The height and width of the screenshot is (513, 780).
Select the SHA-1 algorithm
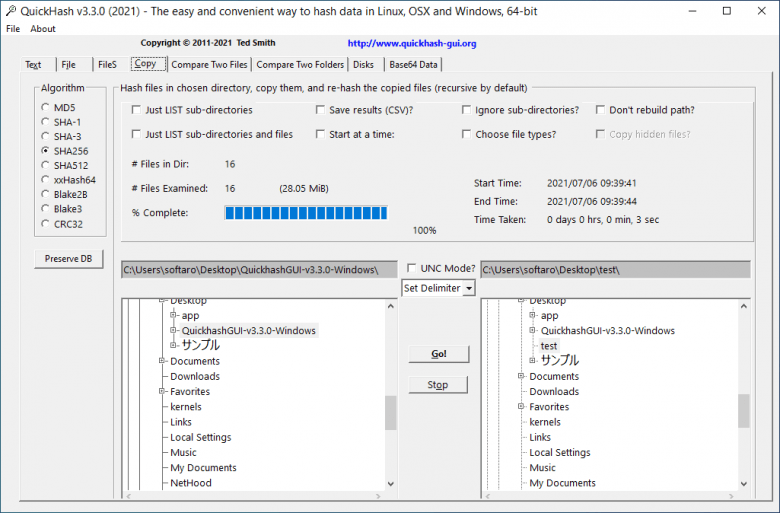[45, 122]
